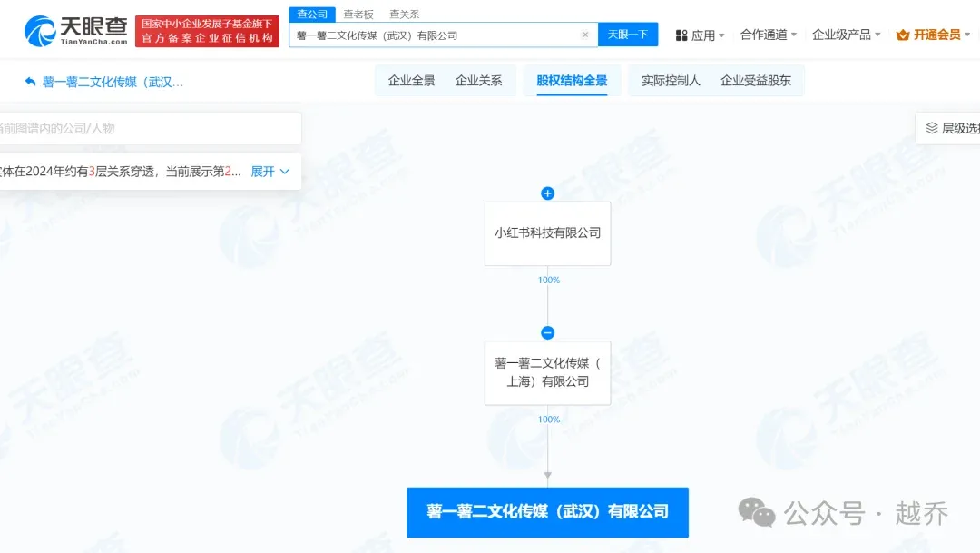Screen dimensions: 980x553
Task: Open the 合作通道 dropdown
Action: 769,35
